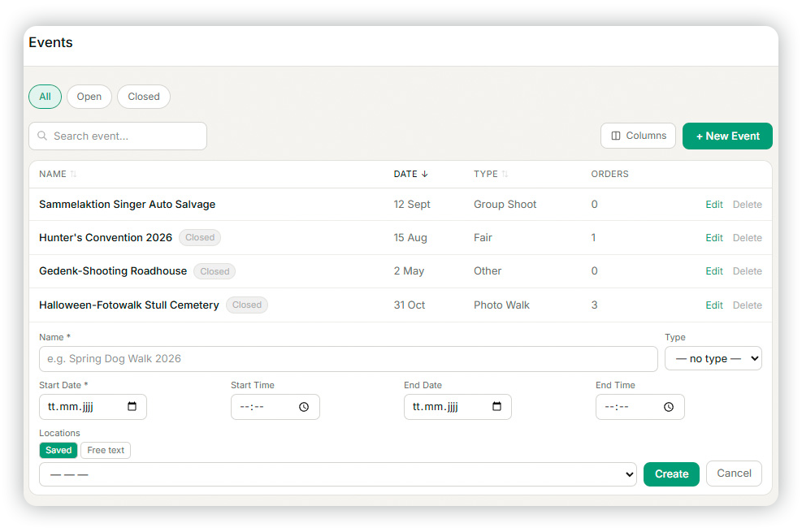The image size is (802, 532).
Task: Open the saved locations dropdown
Action: coord(337,474)
